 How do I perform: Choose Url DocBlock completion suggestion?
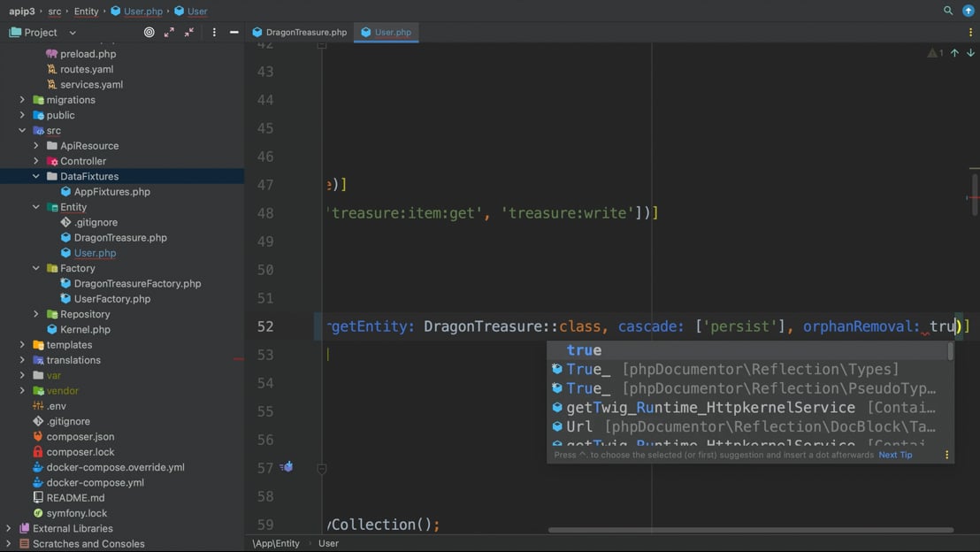point(746,427)
